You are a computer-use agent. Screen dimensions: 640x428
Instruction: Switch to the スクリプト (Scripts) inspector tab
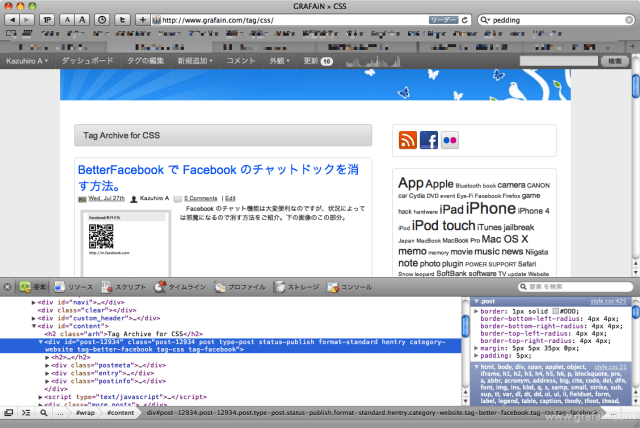tap(124, 287)
